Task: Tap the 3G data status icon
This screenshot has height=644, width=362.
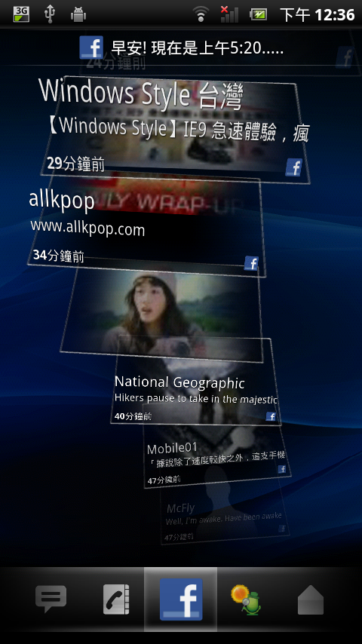Action: pyautogui.click(x=21, y=14)
